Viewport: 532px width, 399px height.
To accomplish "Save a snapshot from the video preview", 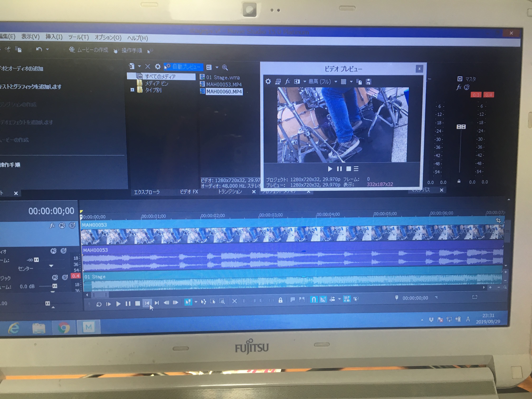I will [x=369, y=82].
